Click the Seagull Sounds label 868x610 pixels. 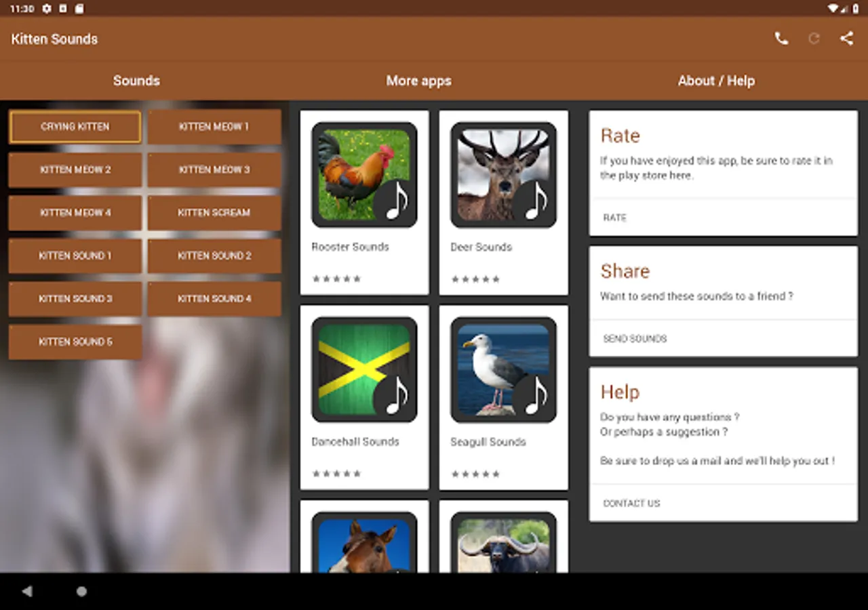coord(488,441)
